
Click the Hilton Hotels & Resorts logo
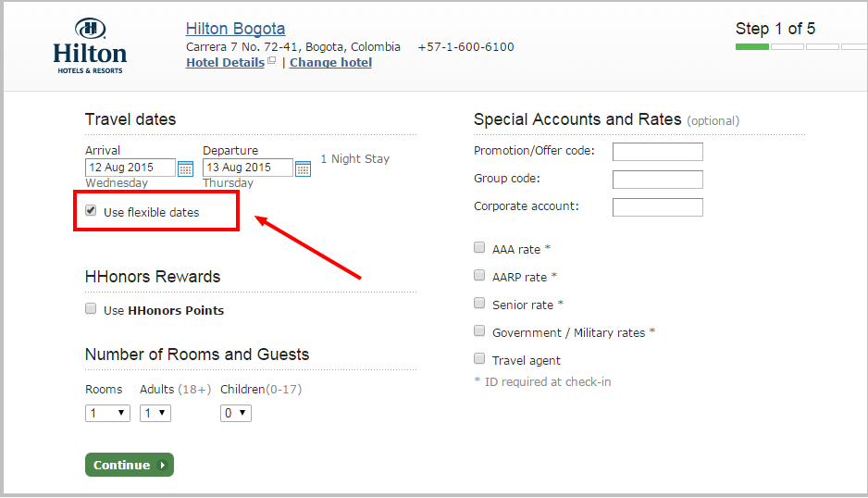pyautogui.click(x=91, y=45)
